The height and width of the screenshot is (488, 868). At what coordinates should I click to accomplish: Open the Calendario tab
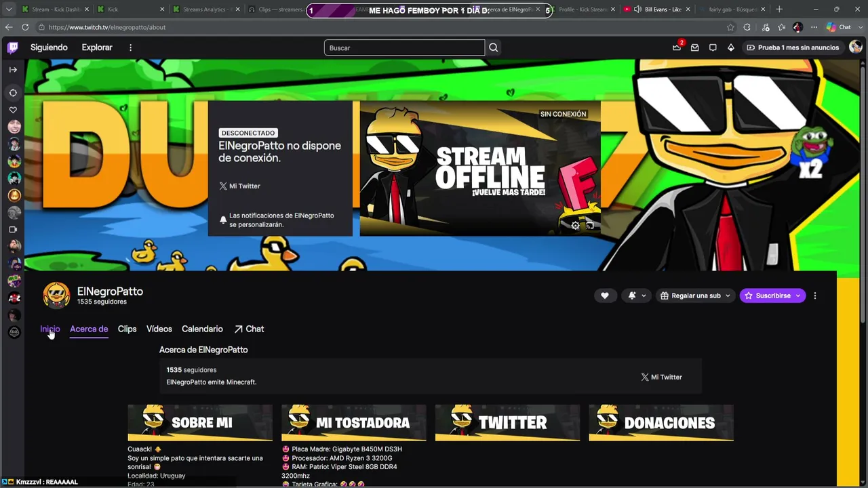tap(202, 329)
